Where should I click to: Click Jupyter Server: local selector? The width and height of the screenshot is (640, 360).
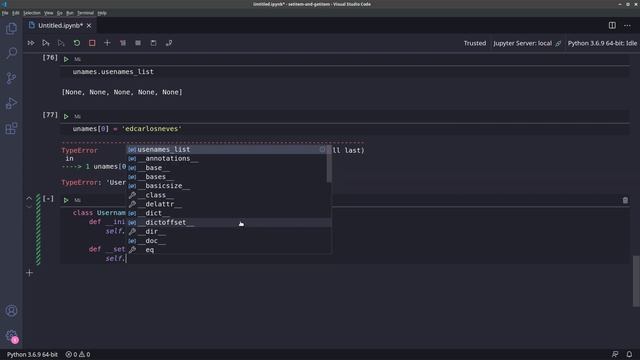[527, 43]
